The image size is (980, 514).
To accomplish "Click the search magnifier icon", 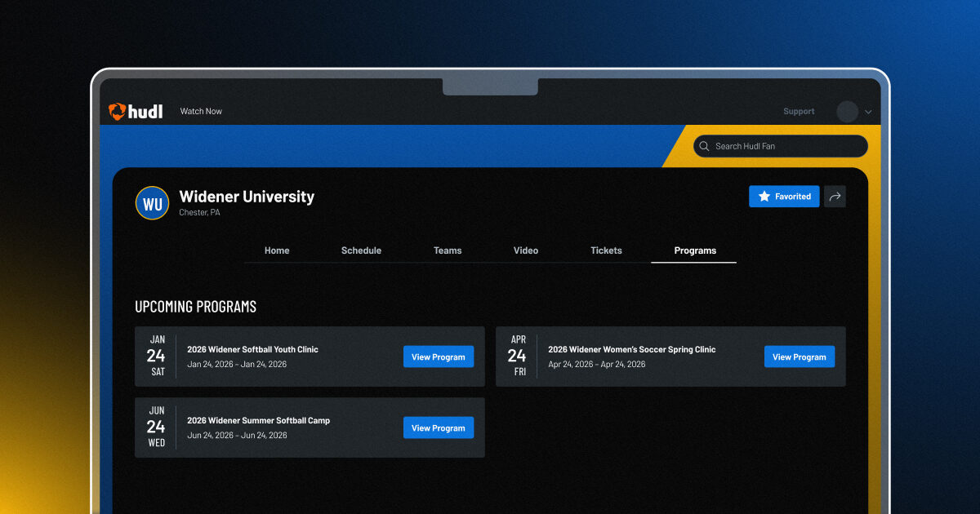I will tap(705, 146).
